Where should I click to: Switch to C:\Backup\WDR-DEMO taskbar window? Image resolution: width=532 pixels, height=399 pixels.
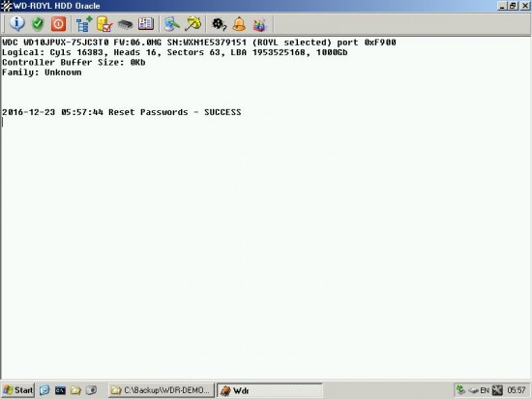pyautogui.click(x=162, y=390)
